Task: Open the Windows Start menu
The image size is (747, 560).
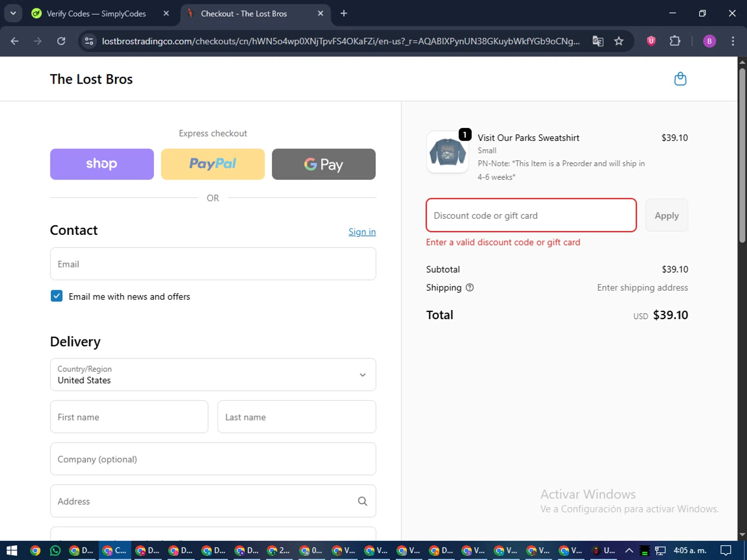Action: coord(11,551)
